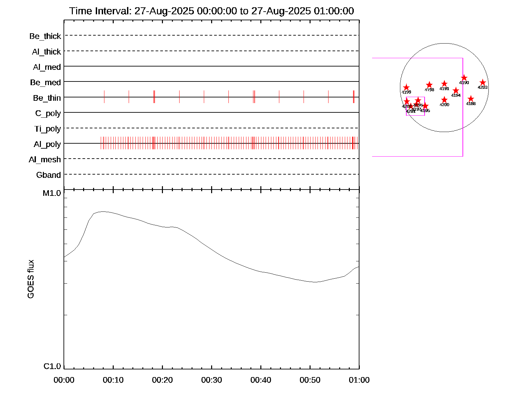Choose the star marking region 4199
The height and width of the screenshot is (399, 532).
(406, 87)
